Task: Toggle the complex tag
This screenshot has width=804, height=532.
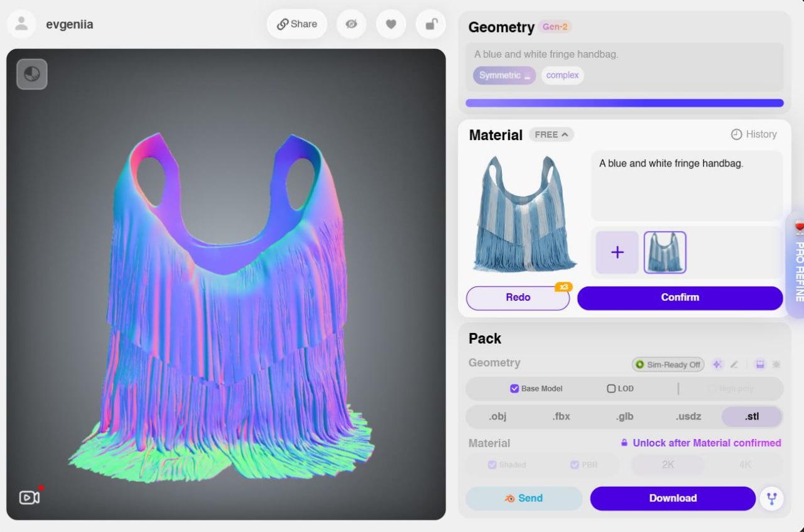Action: (x=562, y=75)
